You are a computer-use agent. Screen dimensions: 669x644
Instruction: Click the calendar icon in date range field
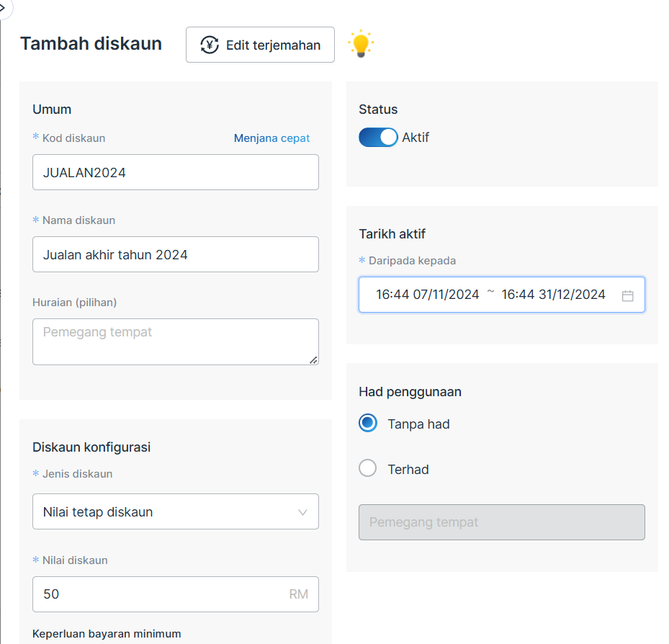click(627, 295)
